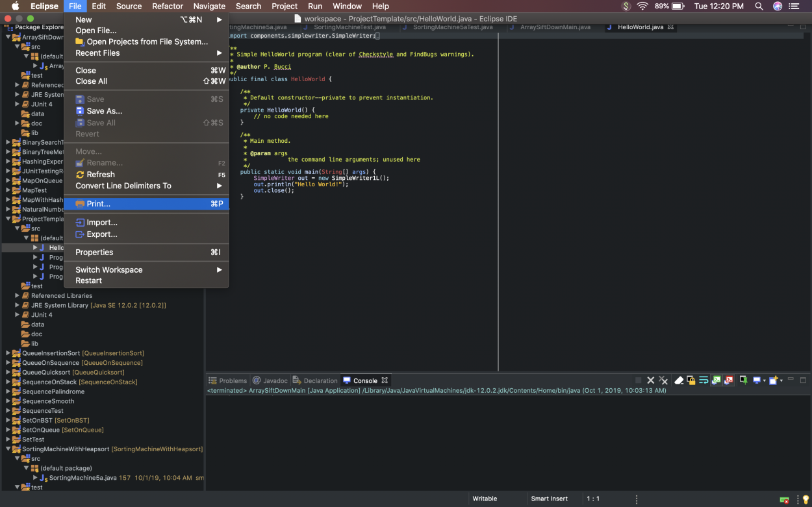812x507 pixels.
Task: Toggle Word Wrap in the Console toolbar
Action: (704, 380)
